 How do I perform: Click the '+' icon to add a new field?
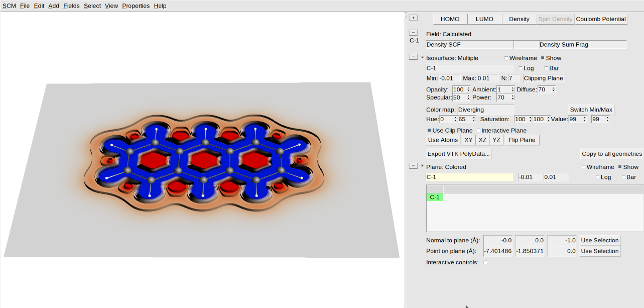[x=413, y=17]
